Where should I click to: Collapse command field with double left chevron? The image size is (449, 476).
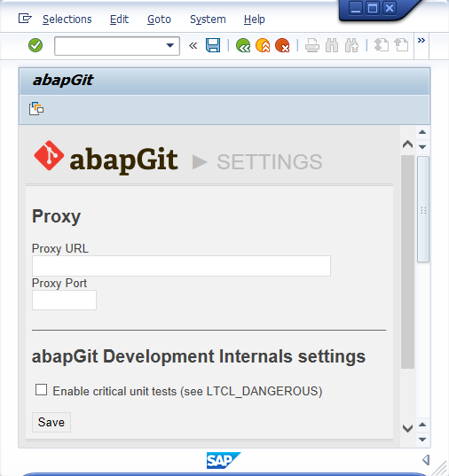pos(193,46)
